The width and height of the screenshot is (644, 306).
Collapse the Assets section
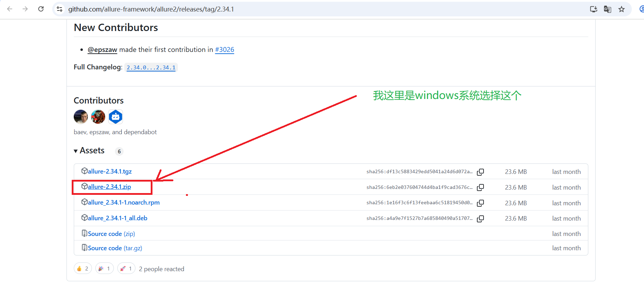pyautogui.click(x=89, y=151)
